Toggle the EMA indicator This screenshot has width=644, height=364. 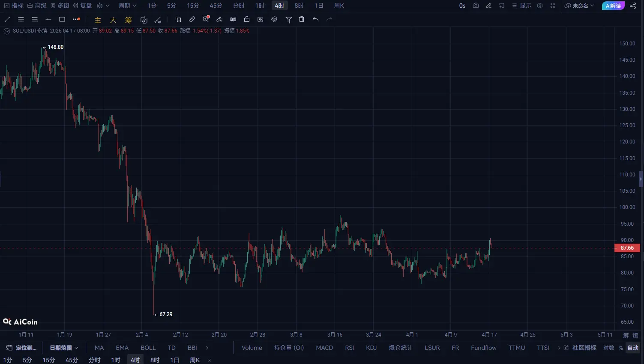coord(122,348)
